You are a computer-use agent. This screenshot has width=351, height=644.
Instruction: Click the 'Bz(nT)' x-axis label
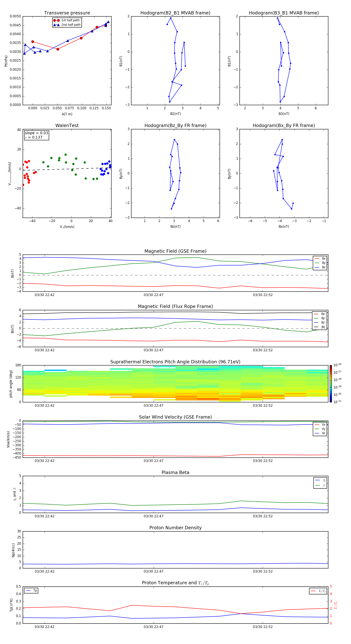click(175, 227)
